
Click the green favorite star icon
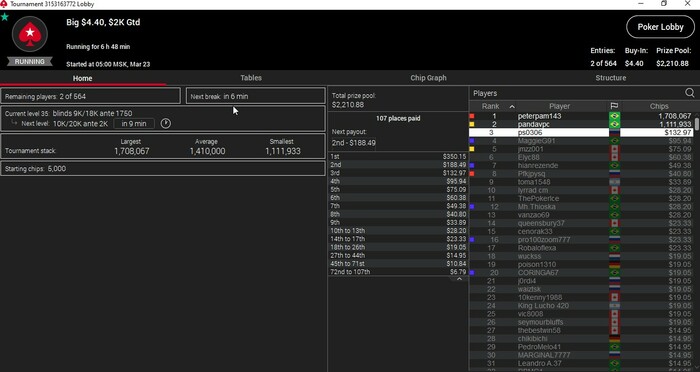click(4, 17)
